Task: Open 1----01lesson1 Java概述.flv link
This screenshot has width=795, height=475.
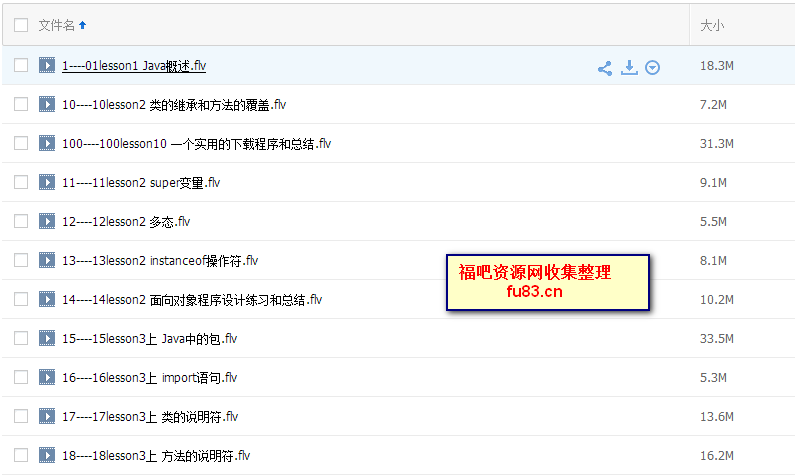Action: pyautogui.click(x=134, y=66)
